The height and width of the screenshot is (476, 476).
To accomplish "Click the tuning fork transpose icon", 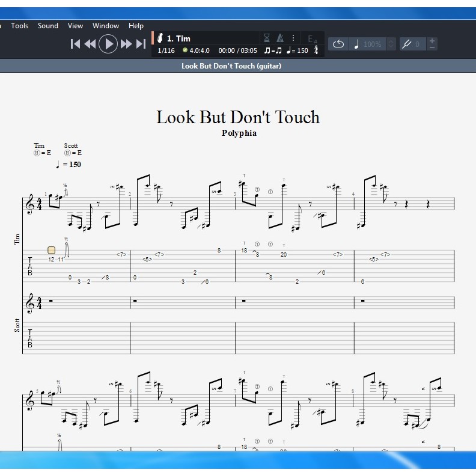I will tap(407, 44).
